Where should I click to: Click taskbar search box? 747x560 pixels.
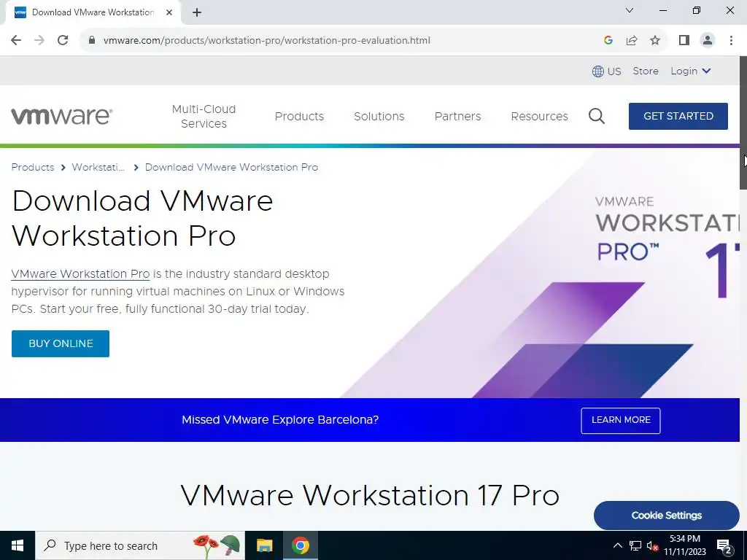pyautogui.click(x=140, y=545)
